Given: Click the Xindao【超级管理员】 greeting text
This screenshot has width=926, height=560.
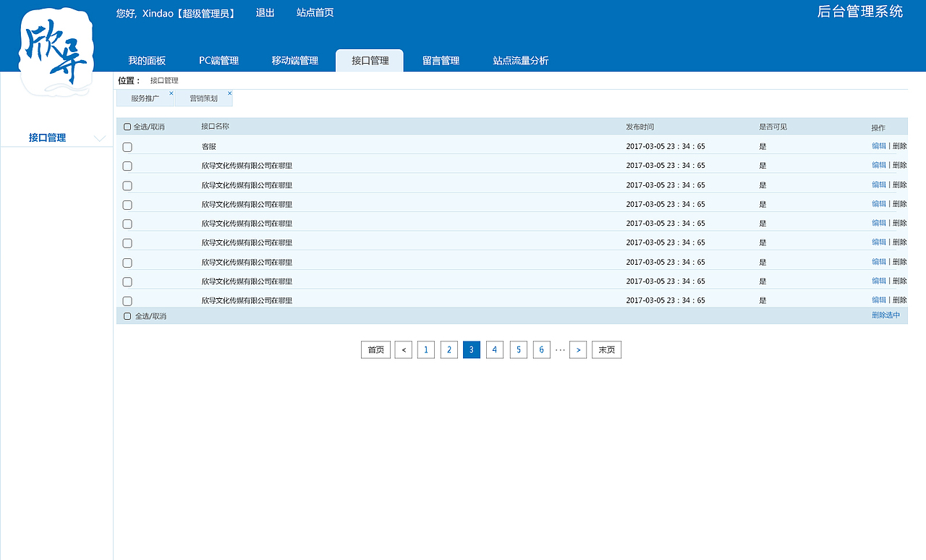Looking at the screenshot, I should pyautogui.click(x=190, y=13).
